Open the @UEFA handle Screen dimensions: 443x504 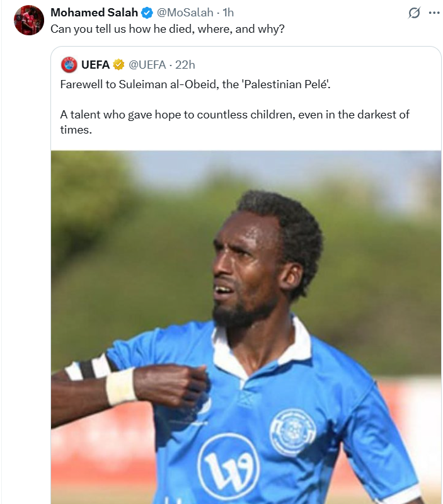(x=147, y=65)
